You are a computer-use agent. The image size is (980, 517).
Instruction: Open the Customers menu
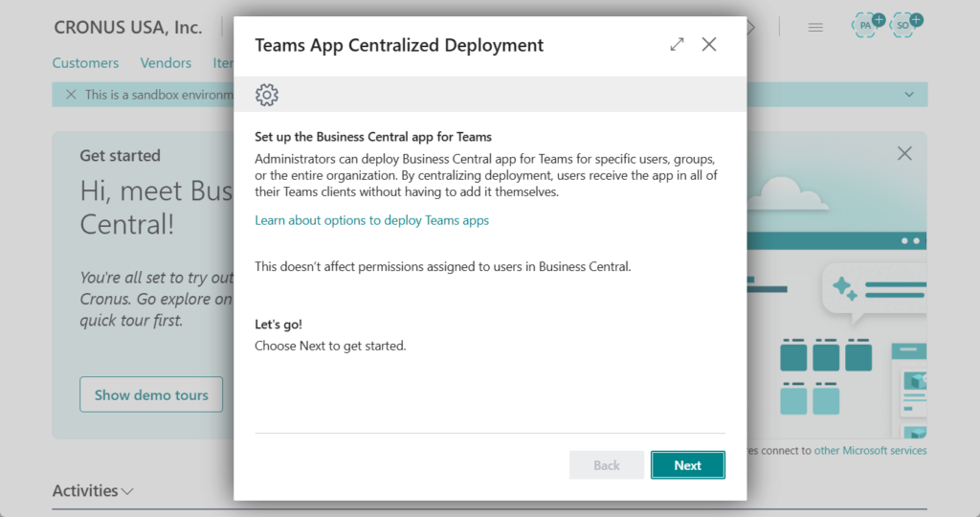pyautogui.click(x=86, y=63)
